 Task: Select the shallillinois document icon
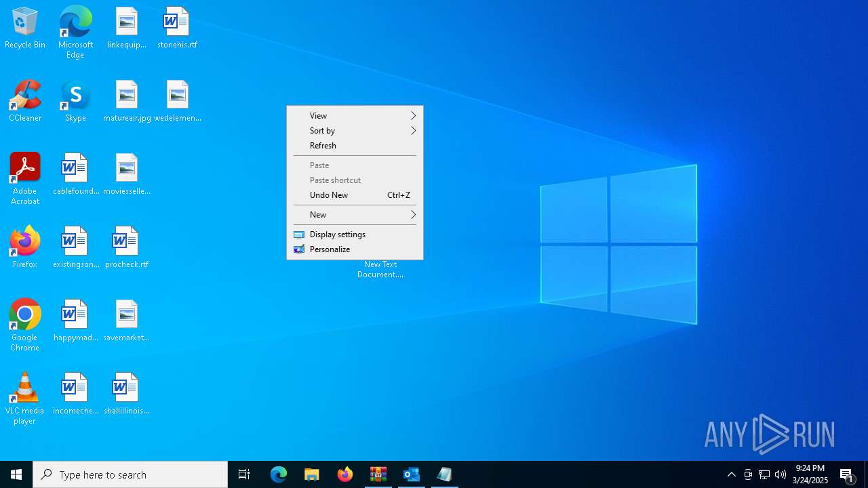coord(126,394)
